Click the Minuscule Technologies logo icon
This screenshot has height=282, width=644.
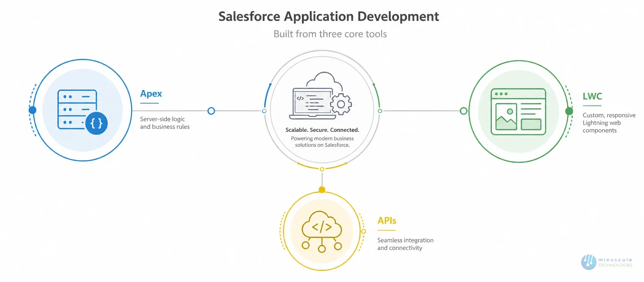pyautogui.click(x=589, y=262)
